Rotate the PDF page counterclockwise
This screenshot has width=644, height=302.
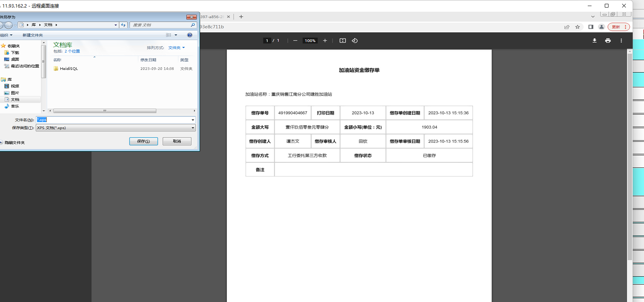354,40
